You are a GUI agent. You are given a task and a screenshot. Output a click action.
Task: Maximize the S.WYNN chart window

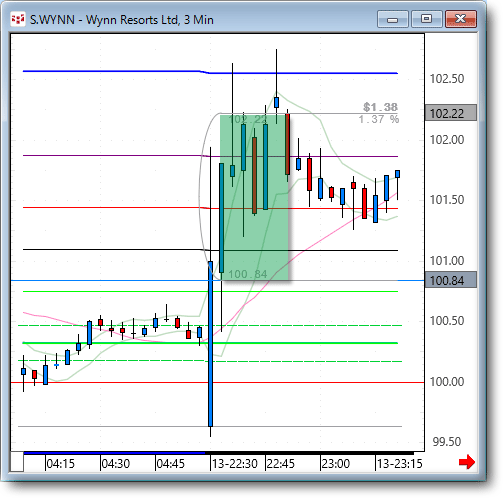[426, 19]
